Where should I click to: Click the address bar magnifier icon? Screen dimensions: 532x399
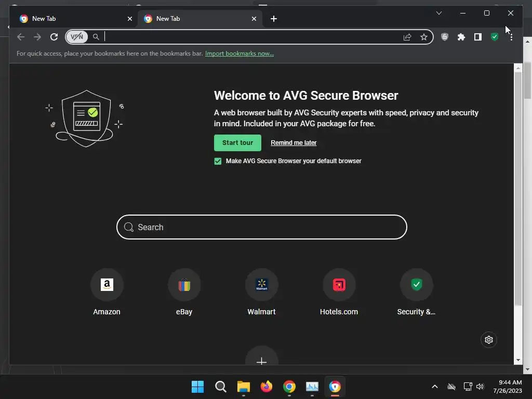[x=96, y=37]
